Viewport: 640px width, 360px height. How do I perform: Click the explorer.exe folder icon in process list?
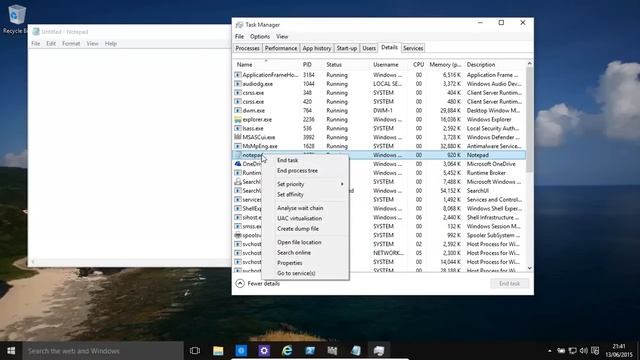click(x=238, y=120)
